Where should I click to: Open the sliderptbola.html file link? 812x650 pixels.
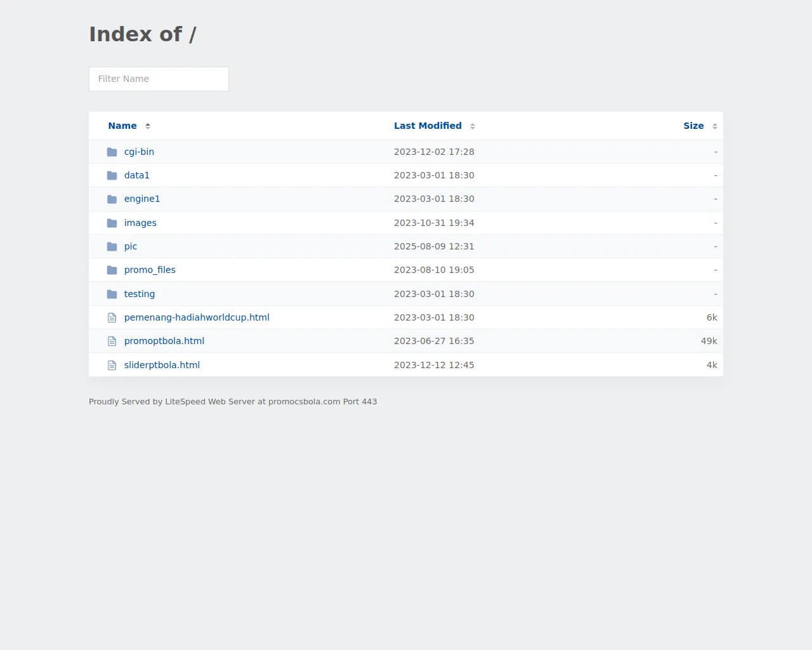162,365
